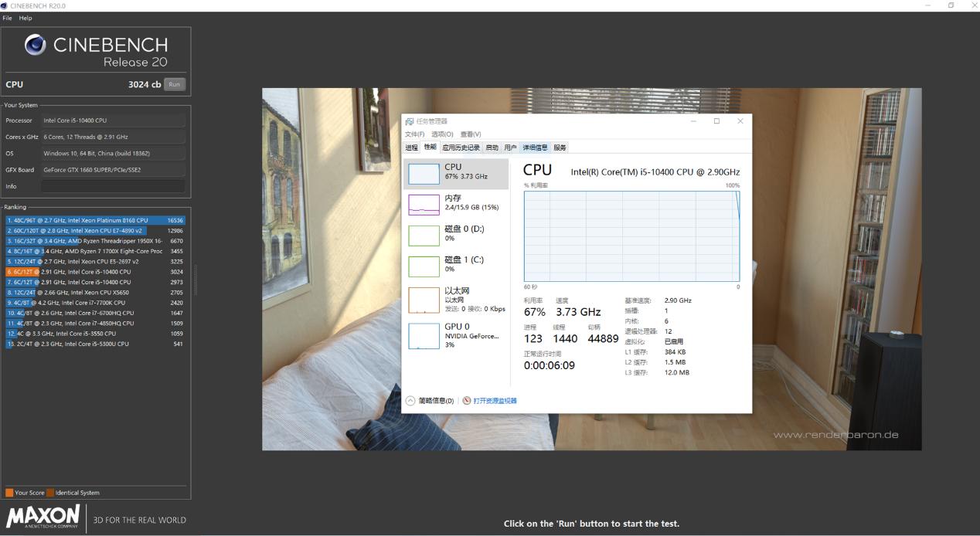Click the orange Your Score legend swatch
Image resolution: width=980 pixels, height=536 pixels.
coord(9,493)
